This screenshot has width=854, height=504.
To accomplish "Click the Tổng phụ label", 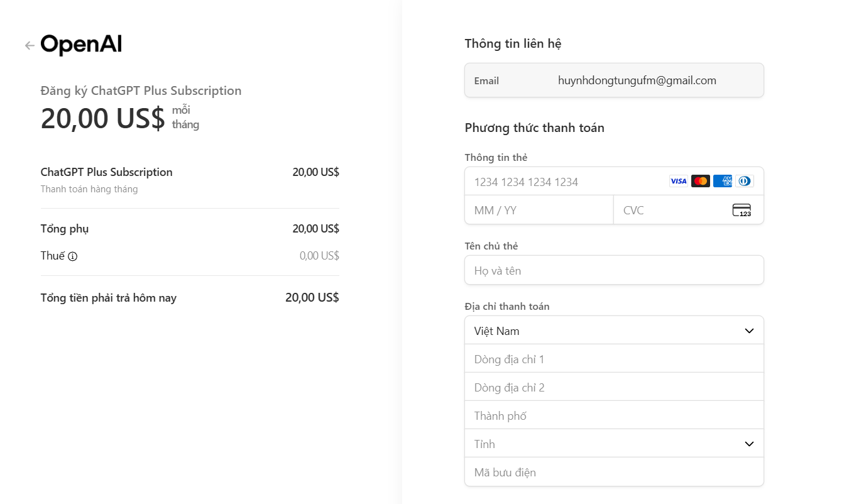I will [65, 229].
